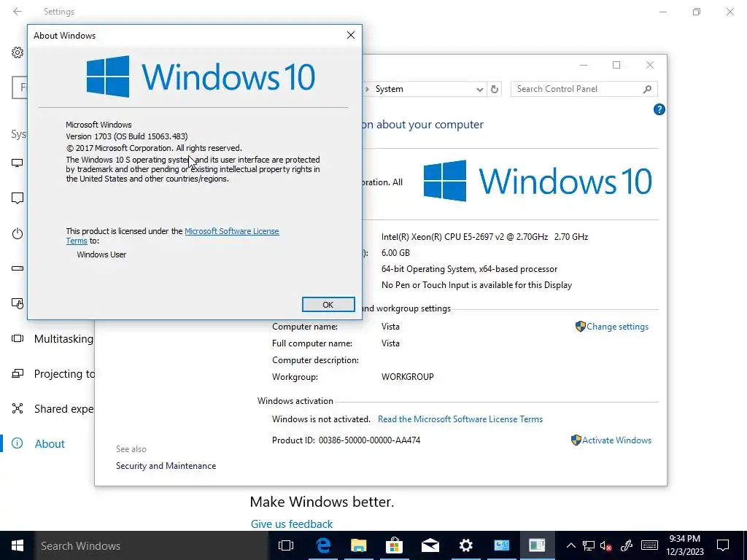747x560 pixels.
Task: Click 'Version 1703 (OS Build 15063.483)' text
Action: click(127, 136)
